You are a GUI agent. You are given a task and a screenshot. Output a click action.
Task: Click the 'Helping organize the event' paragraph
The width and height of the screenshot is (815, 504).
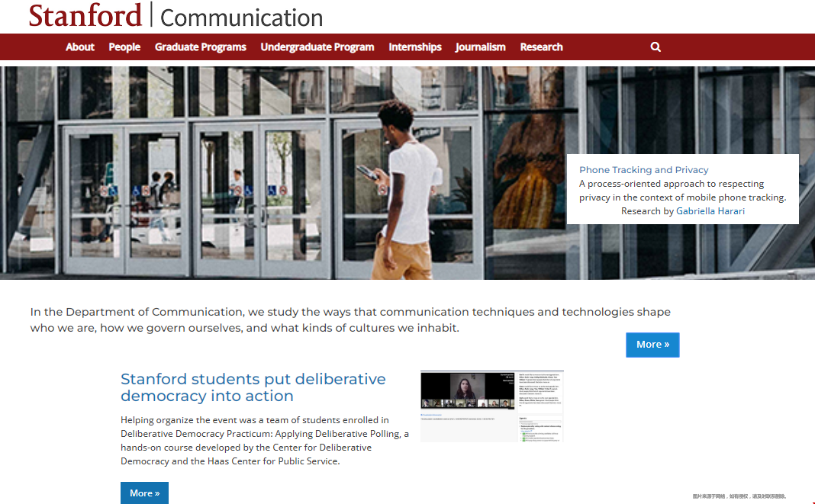point(265,440)
